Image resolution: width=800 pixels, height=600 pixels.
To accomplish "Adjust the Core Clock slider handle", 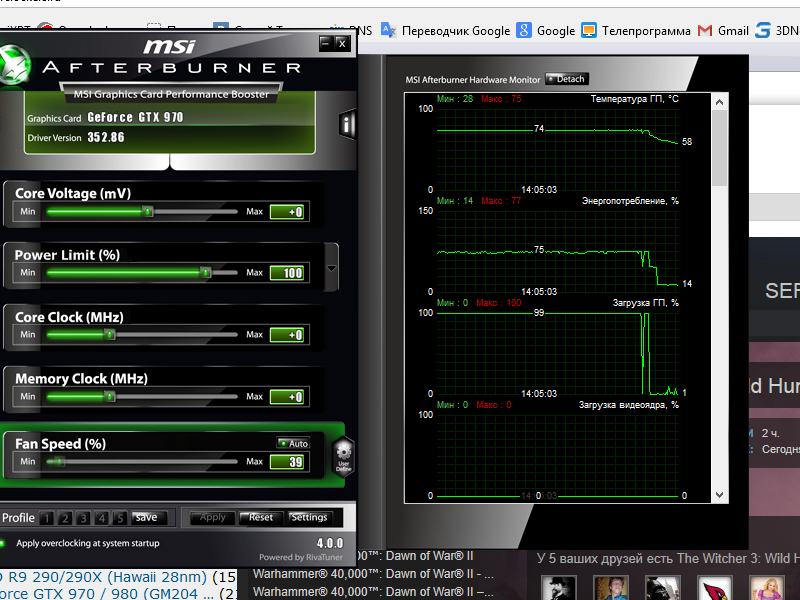I will pos(110,335).
